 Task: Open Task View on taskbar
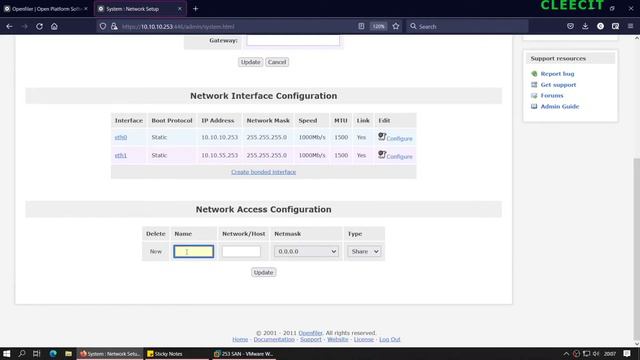(37, 353)
